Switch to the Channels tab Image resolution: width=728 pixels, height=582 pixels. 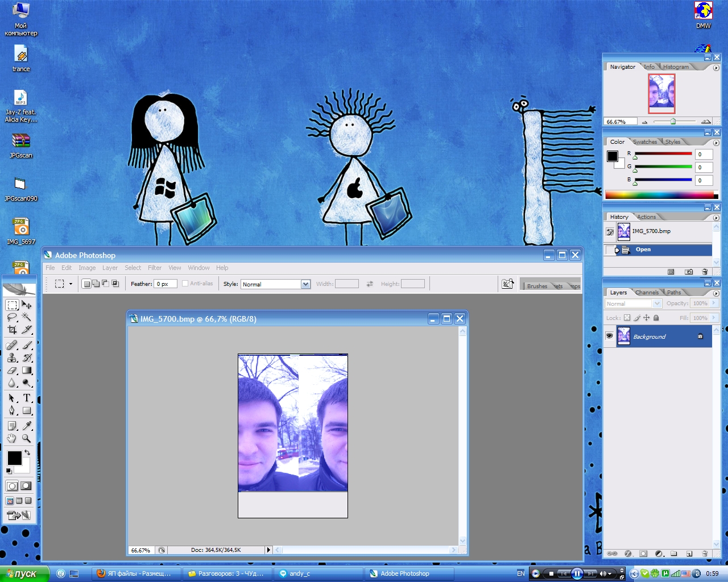pos(647,293)
